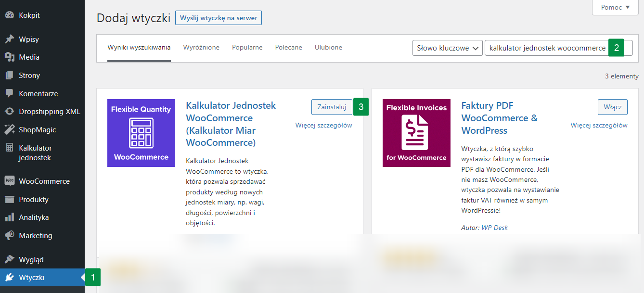Click the Flexible Invoices plugin thumbnail
Viewport: 644px width, 293px height.
(x=416, y=133)
